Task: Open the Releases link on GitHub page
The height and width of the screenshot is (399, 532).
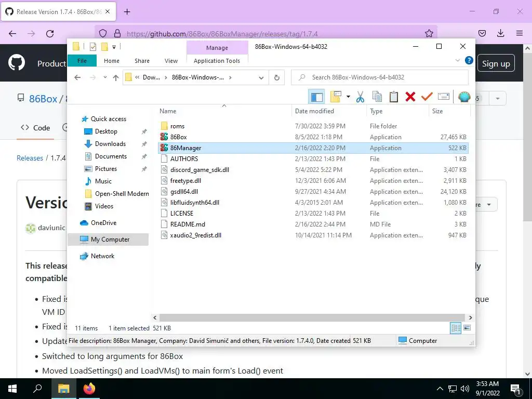Action: point(30,158)
